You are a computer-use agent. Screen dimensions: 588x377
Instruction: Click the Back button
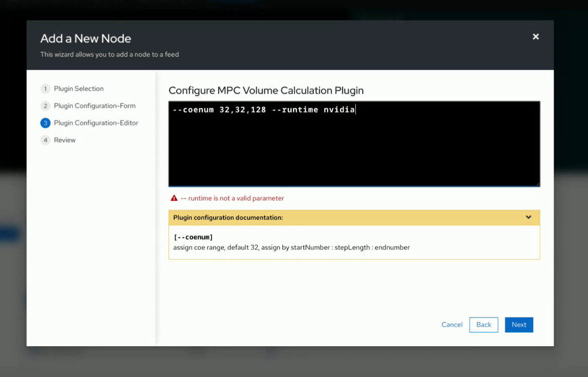(483, 325)
